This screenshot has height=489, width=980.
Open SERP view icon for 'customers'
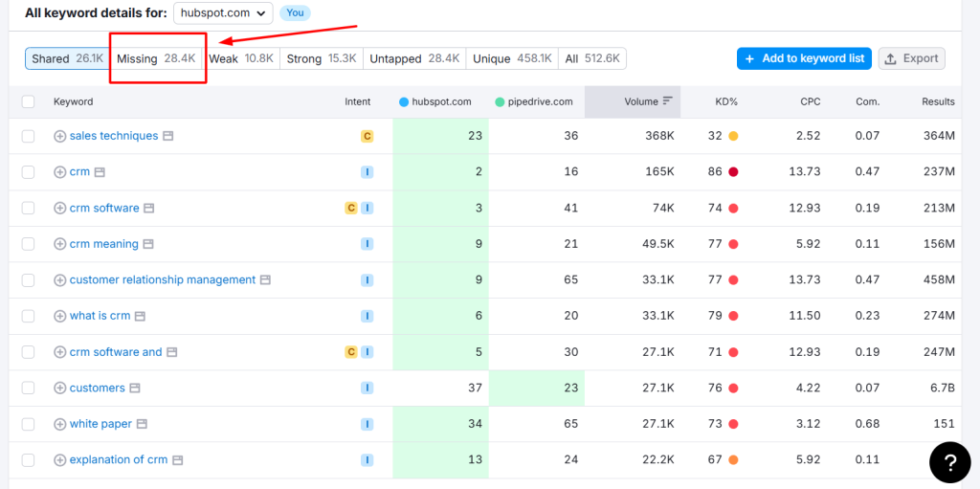pos(135,389)
